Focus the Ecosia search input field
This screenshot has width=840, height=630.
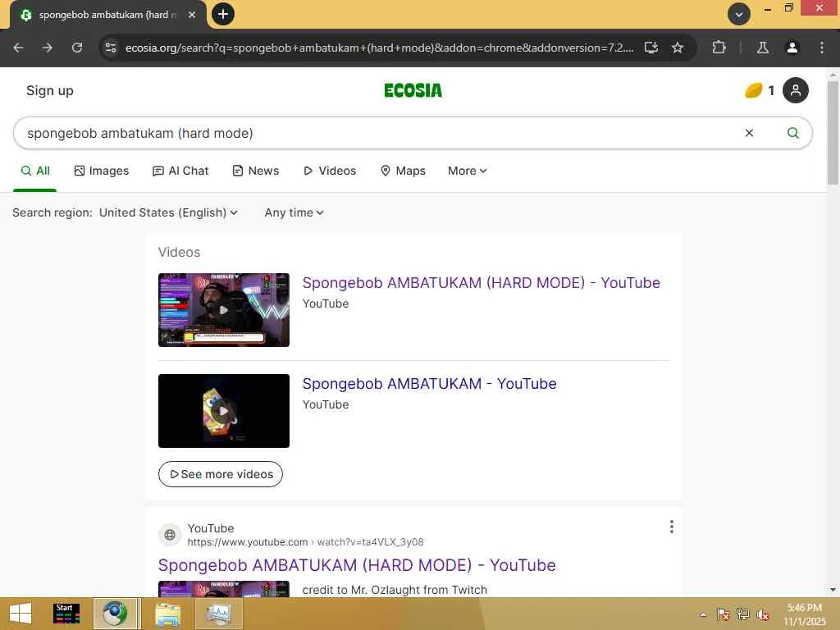(375, 133)
